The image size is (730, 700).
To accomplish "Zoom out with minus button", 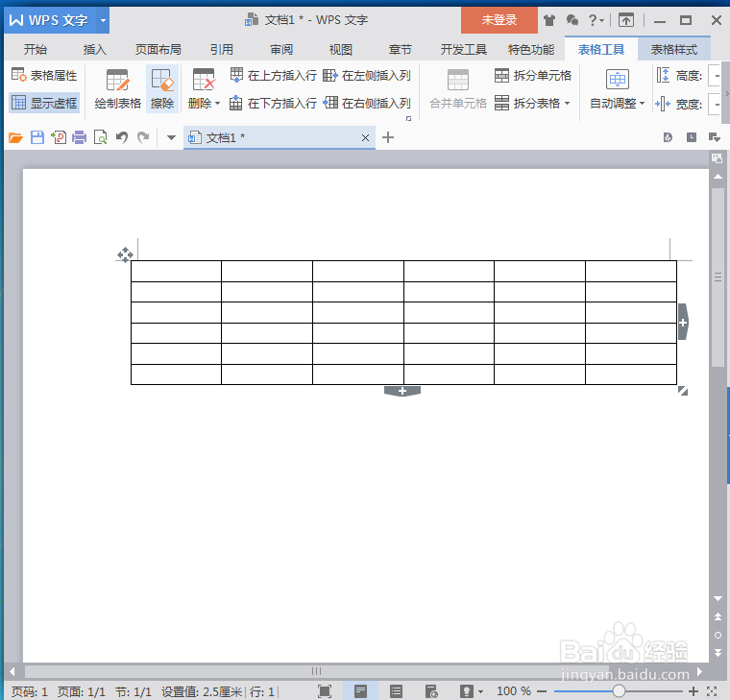I will coord(542,691).
